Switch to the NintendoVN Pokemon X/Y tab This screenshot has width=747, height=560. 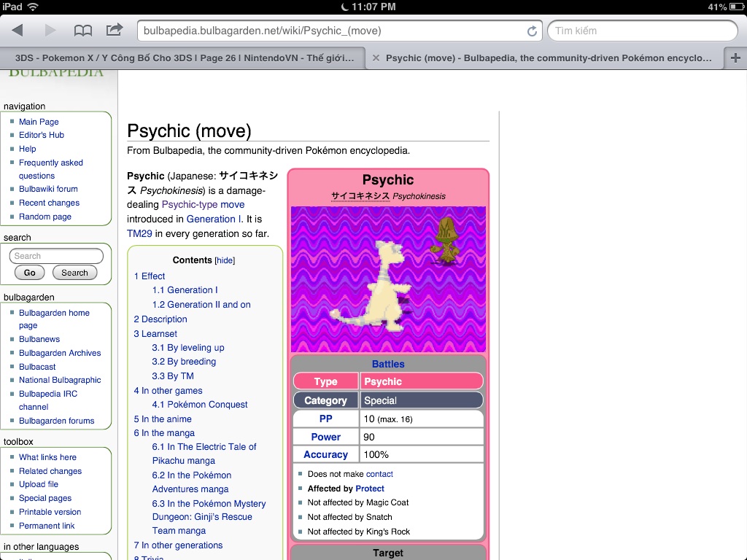click(184, 58)
